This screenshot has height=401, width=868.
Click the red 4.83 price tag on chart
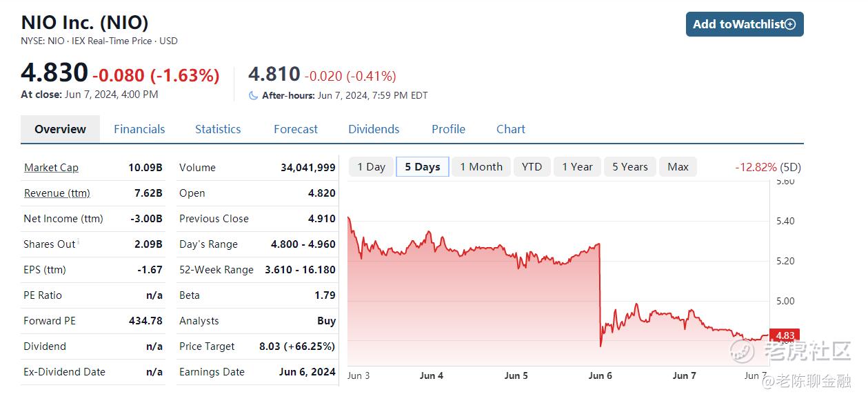[785, 335]
